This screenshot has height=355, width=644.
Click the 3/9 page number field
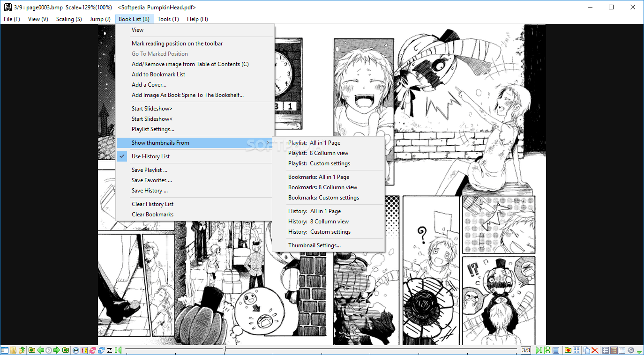tap(526, 350)
